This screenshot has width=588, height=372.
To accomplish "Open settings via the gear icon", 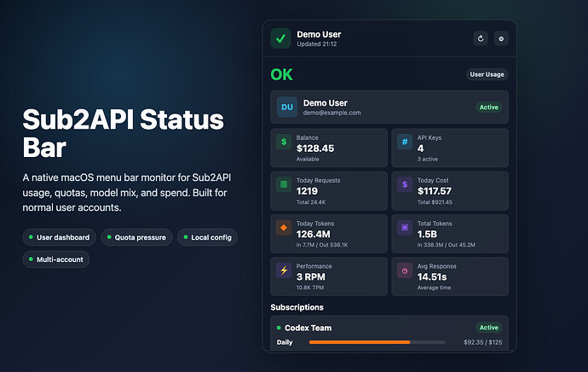I will pos(501,38).
